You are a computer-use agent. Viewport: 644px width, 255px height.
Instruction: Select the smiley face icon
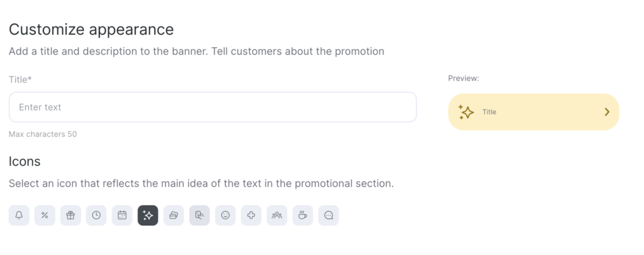(x=225, y=215)
